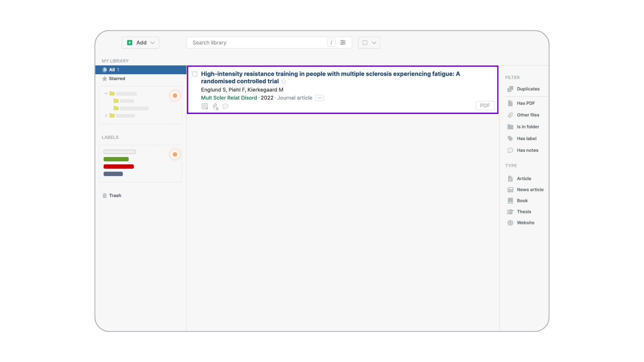Filter type by Thesis
The width and height of the screenshot is (644, 362).
point(519,212)
